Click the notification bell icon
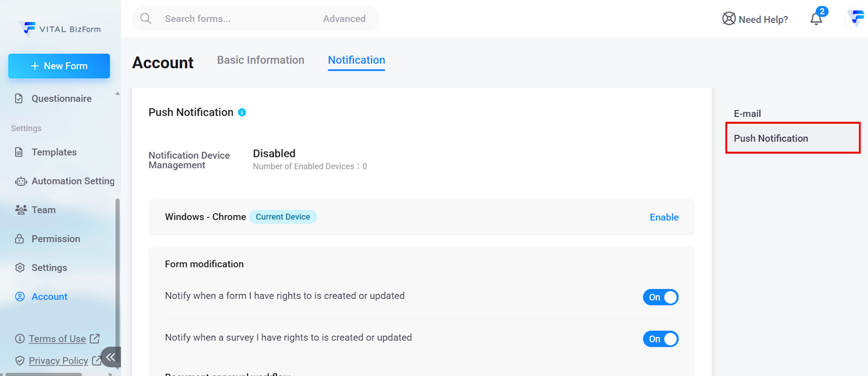Image resolution: width=868 pixels, height=376 pixels. pos(816,19)
